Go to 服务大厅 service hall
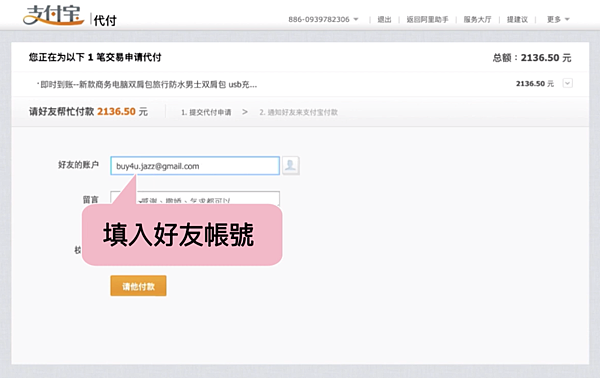 [477, 19]
